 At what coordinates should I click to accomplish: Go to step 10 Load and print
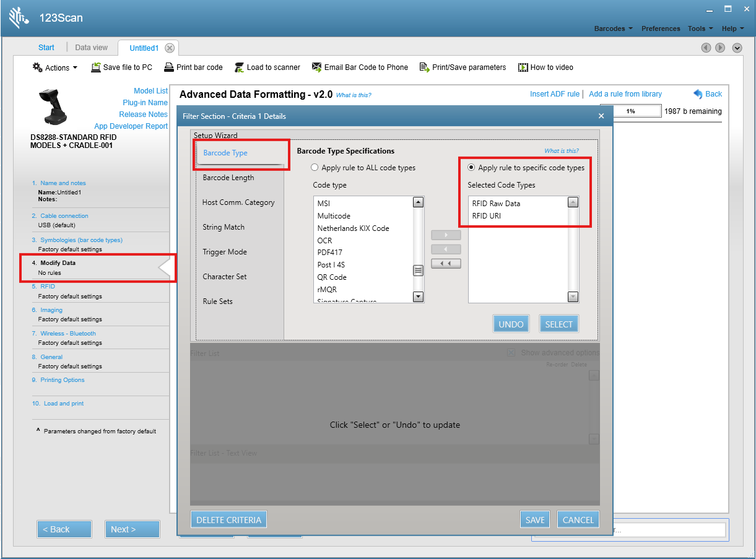[x=58, y=404]
